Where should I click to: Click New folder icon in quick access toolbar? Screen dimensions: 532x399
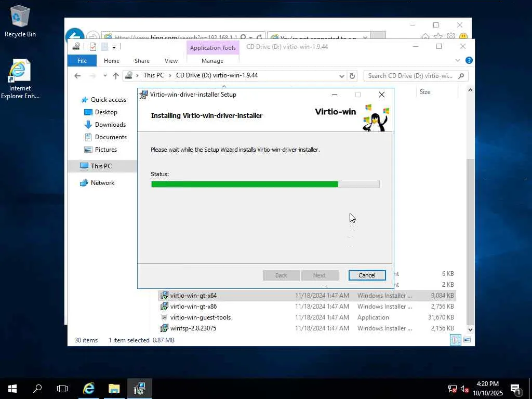[104, 47]
